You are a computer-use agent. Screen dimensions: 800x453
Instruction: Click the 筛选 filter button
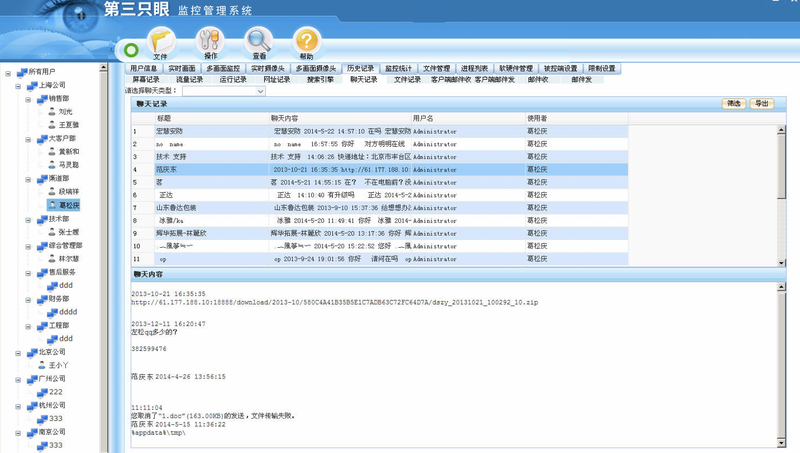point(734,104)
